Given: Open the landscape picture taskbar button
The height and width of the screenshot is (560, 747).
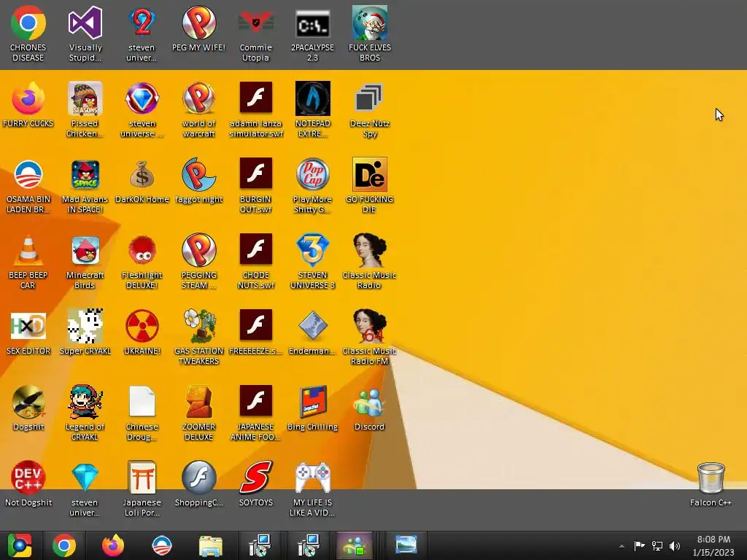Looking at the screenshot, I should pyautogui.click(x=406, y=545).
